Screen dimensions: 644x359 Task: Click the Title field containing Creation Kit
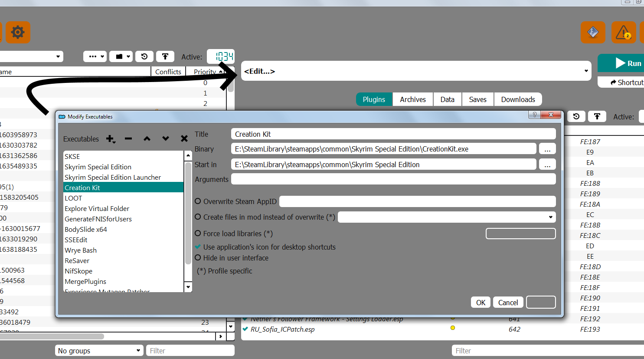coord(393,134)
